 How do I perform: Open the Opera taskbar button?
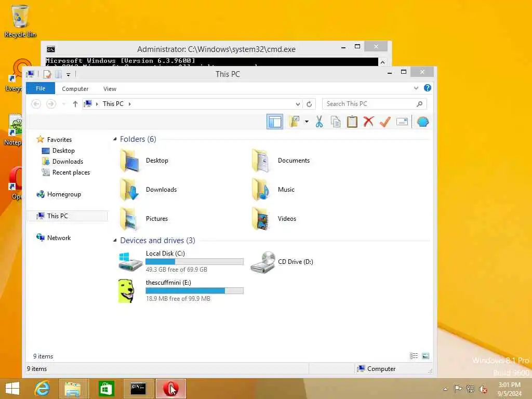(171, 389)
